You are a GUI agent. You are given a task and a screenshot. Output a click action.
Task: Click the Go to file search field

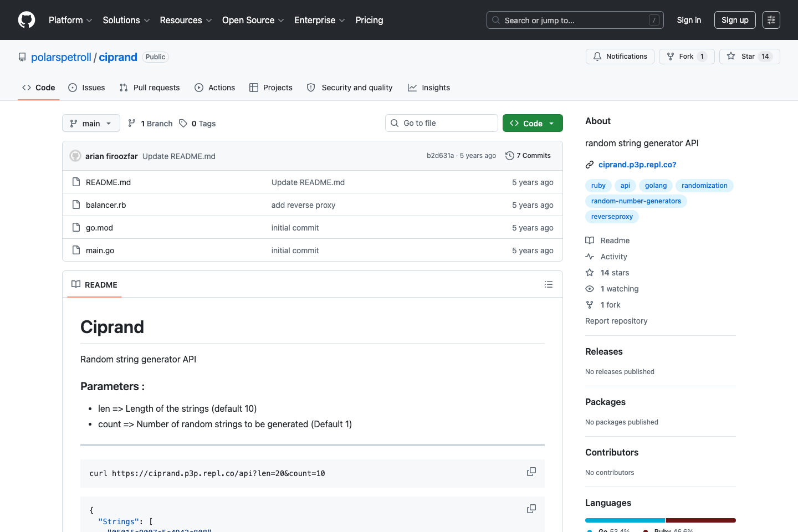tap(441, 122)
